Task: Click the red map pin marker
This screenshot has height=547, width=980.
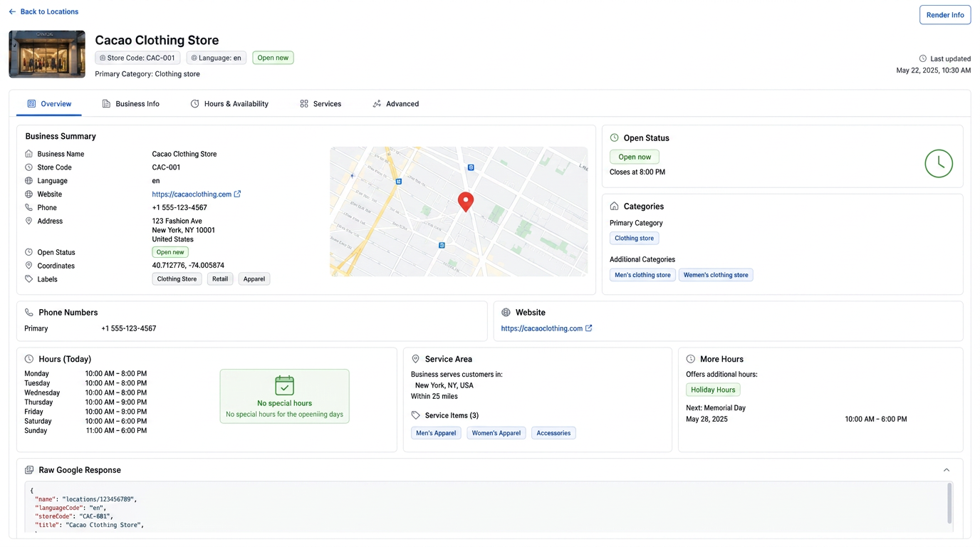Action: pyautogui.click(x=465, y=202)
